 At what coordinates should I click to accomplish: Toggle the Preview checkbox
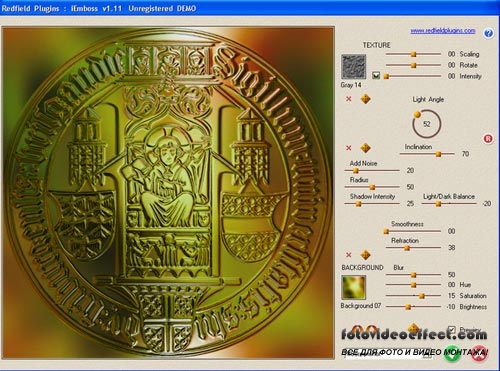[x=452, y=330]
